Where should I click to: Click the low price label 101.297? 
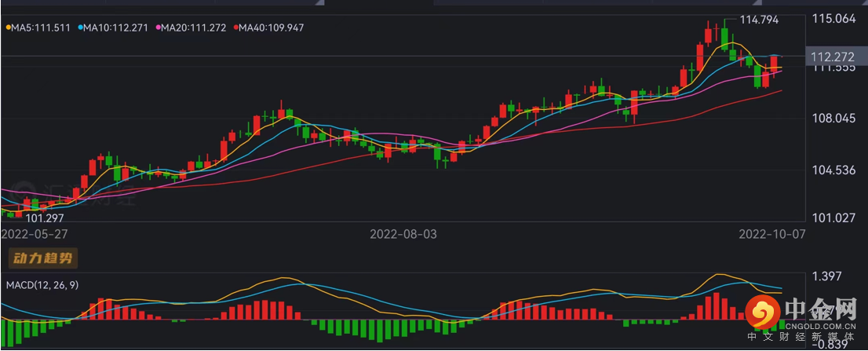[46, 218]
